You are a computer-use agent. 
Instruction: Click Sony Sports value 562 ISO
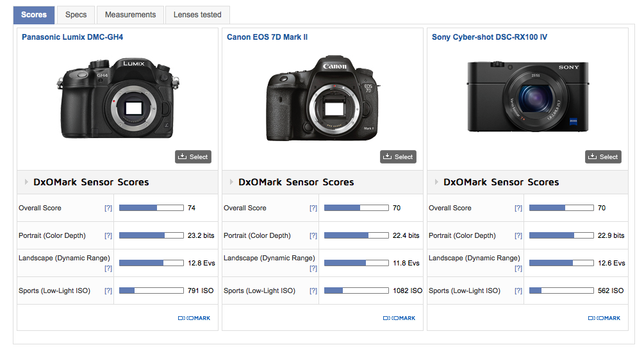tap(610, 291)
